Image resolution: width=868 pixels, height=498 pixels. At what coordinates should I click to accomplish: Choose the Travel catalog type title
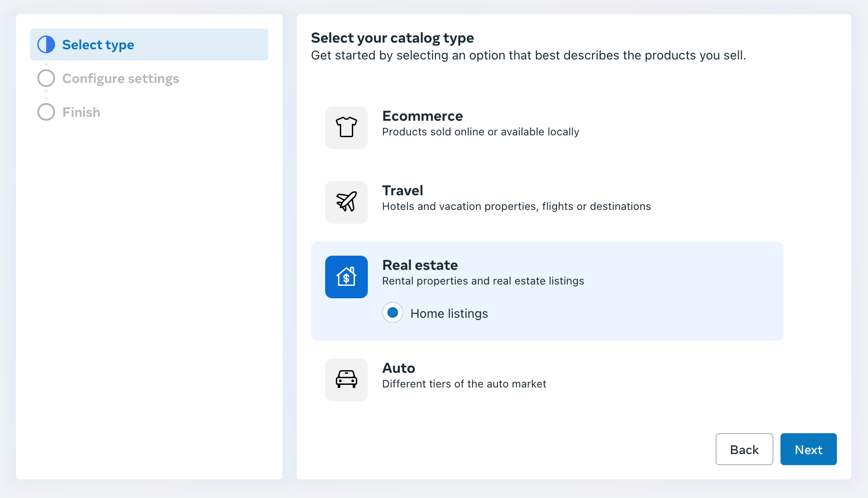pyautogui.click(x=402, y=190)
